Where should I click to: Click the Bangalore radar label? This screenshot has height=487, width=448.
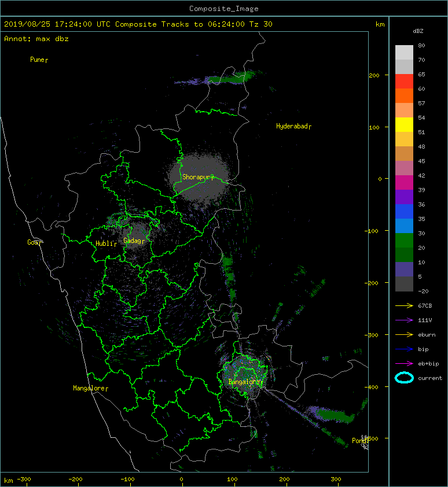click(245, 382)
